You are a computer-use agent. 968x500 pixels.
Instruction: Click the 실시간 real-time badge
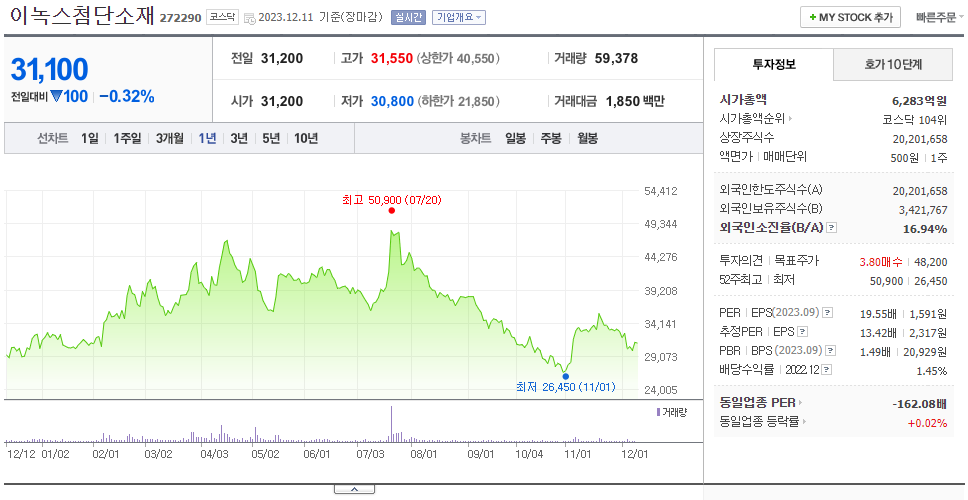[x=408, y=17]
